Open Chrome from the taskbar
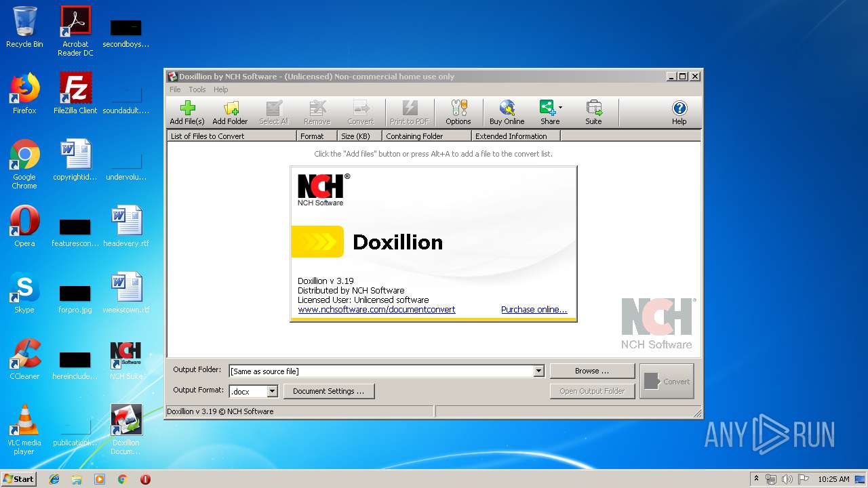 pyautogui.click(x=122, y=479)
